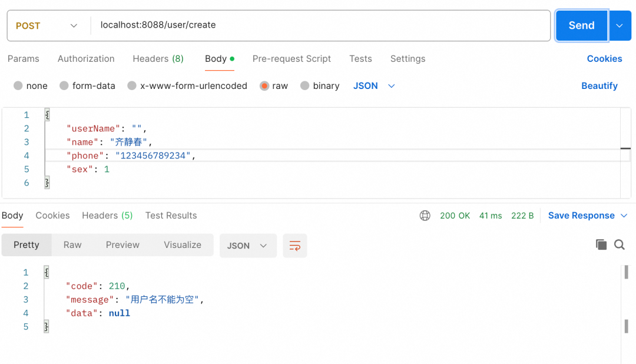Expand the Save Response menu
The width and height of the screenshot is (636, 364).
[x=587, y=216]
